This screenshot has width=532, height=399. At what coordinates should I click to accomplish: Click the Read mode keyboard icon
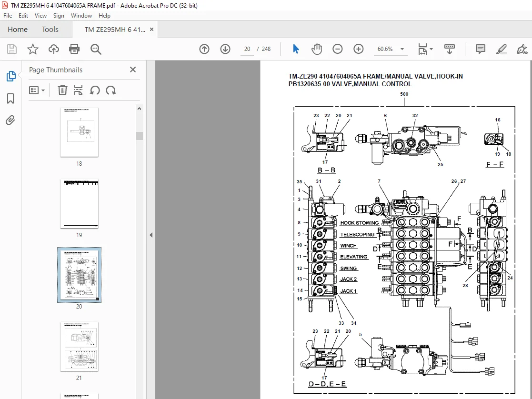pyautogui.click(x=450, y=49)
